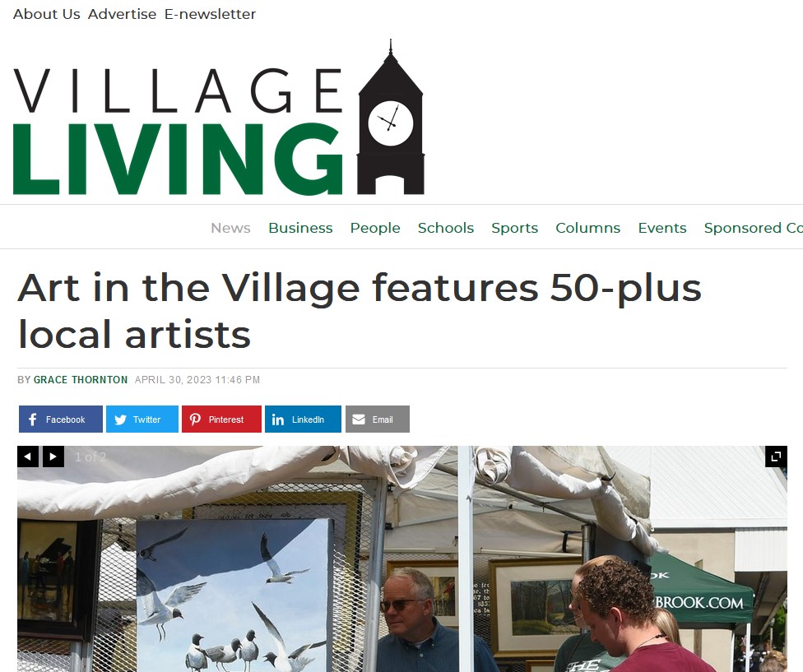Viewport: 803px width, 672px height.
Task: Open the Schools section
Action: 446,228
